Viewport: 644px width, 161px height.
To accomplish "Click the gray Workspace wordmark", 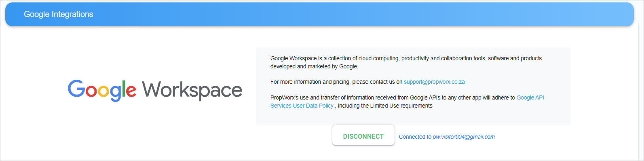I will (x=192, y=91).
